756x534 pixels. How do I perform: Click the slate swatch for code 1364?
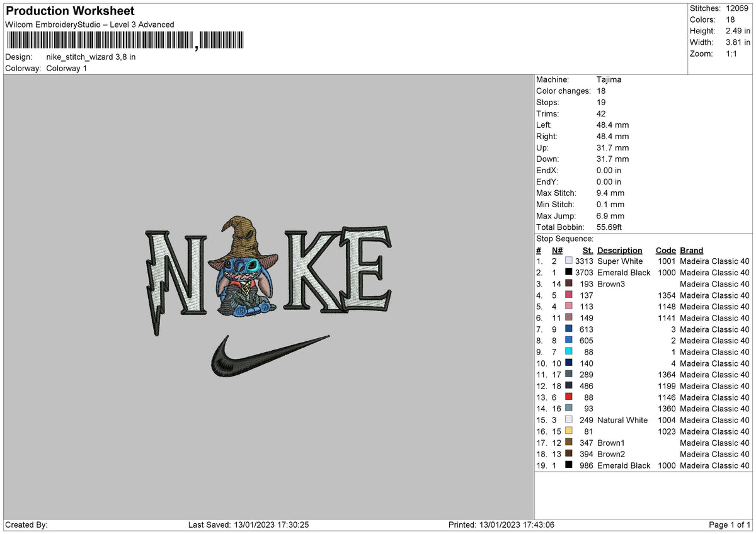[569, 374]
